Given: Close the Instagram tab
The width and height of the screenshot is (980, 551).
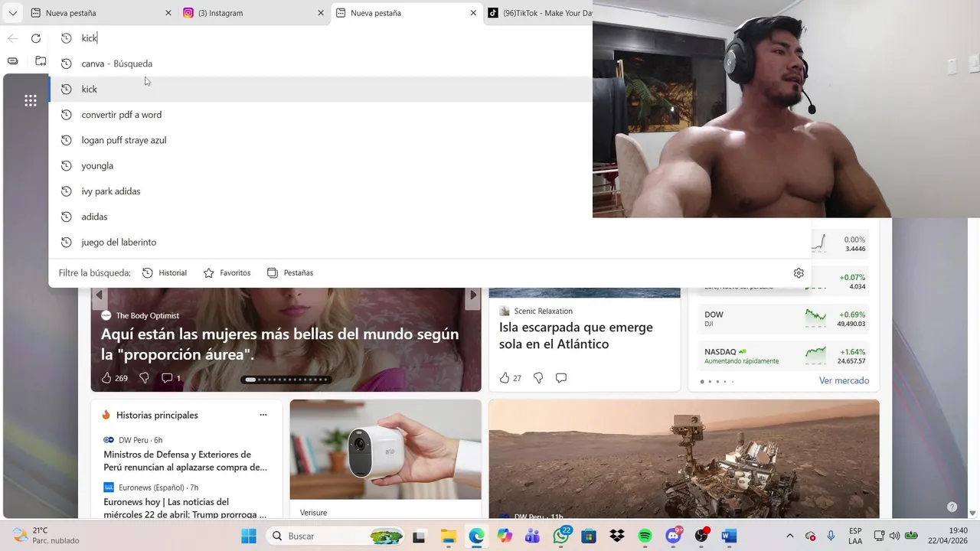Looking at the screenshot, I should tap(321, 13).
